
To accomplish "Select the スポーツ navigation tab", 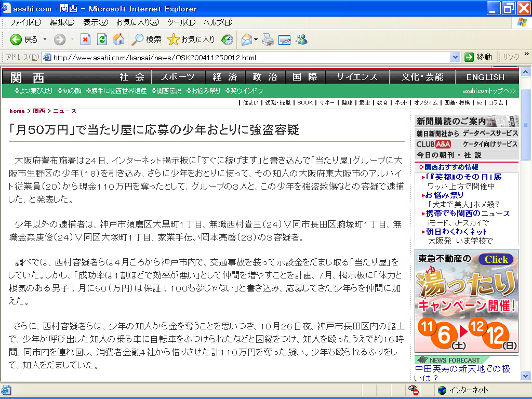I will click(x=177, y=77).
